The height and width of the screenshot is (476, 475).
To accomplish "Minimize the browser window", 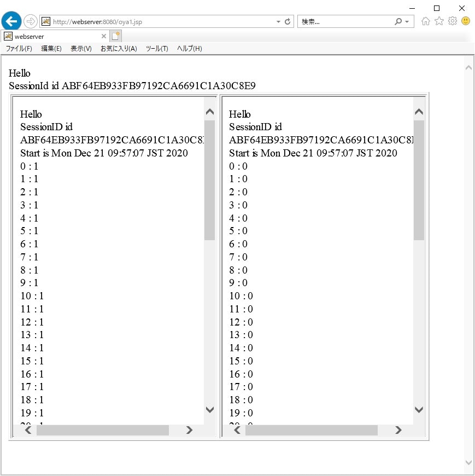I will click(x=412, y=8).
